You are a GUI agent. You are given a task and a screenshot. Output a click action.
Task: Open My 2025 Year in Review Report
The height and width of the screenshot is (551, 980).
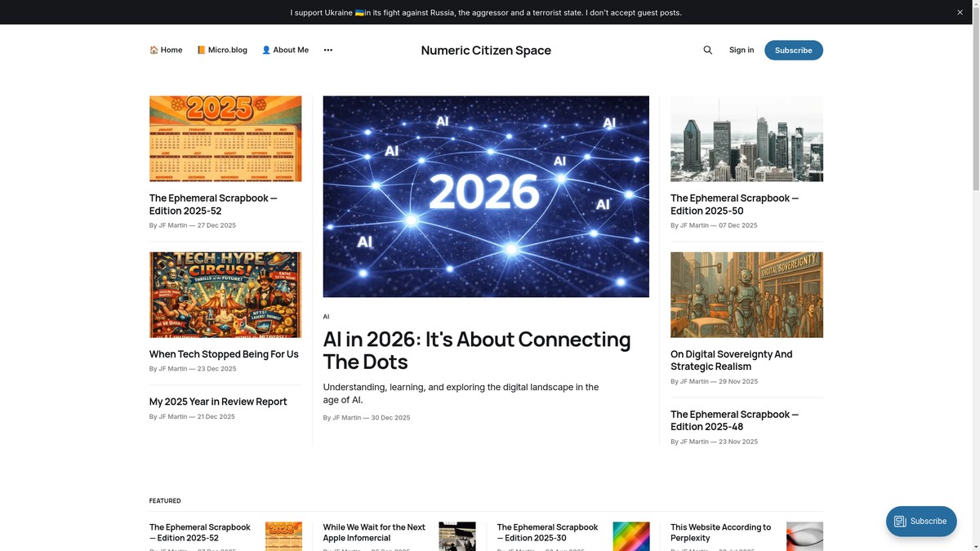click(x=218, y=402)
